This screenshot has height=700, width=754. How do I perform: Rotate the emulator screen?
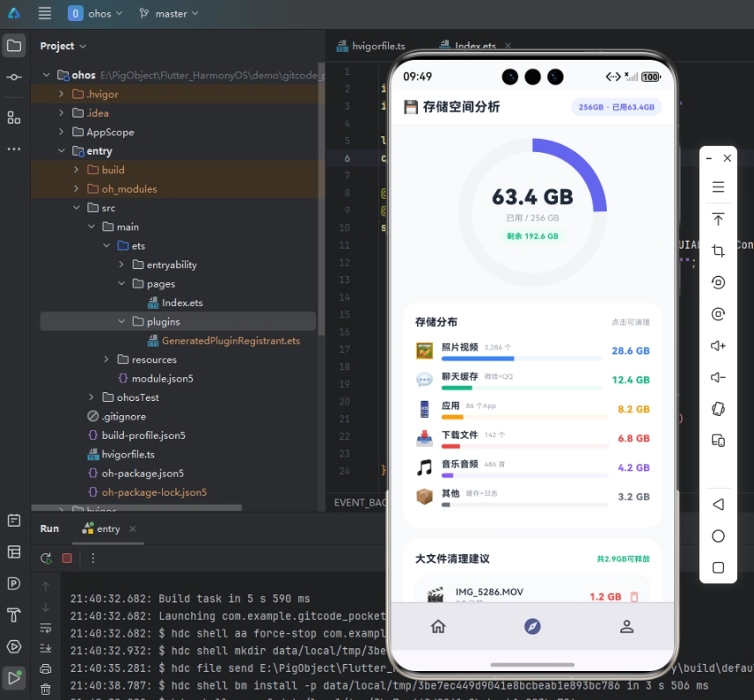coord(718,409)
